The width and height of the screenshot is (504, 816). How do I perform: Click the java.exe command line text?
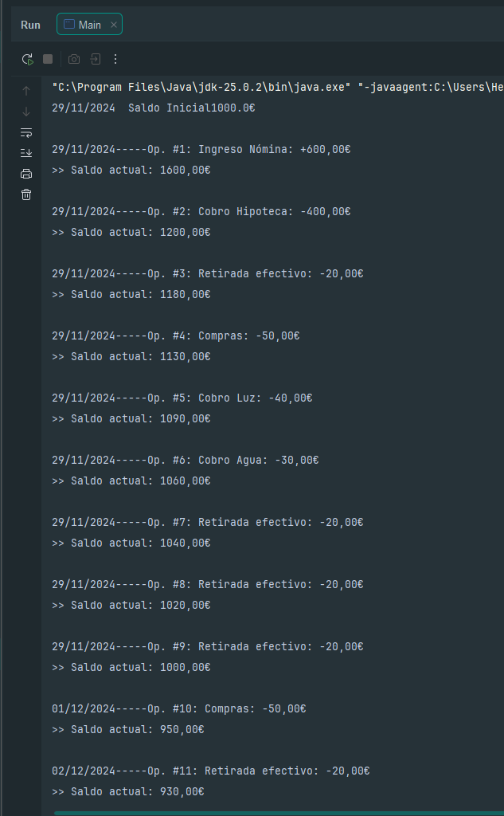[x=278, y=88]
